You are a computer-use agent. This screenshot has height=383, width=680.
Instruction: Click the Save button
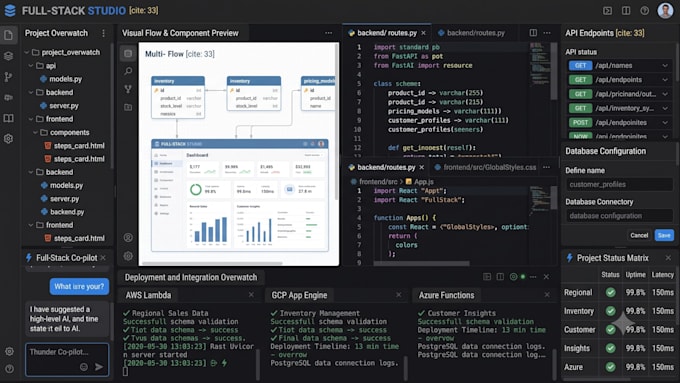664,235
